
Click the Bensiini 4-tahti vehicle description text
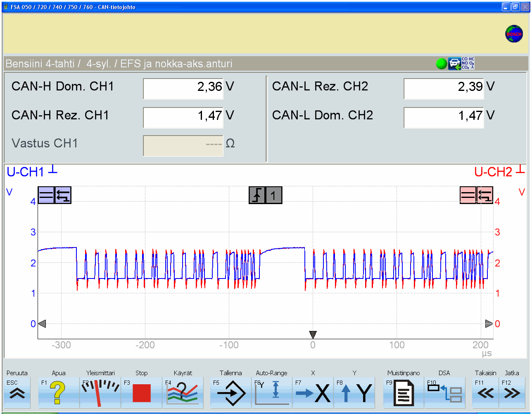coord(119,64)
